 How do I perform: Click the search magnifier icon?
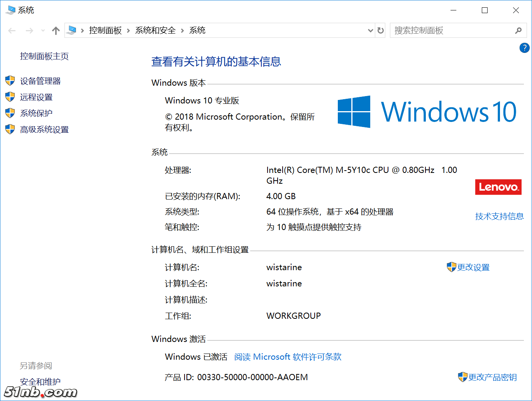pyautogui.click(x=518, y=30)
